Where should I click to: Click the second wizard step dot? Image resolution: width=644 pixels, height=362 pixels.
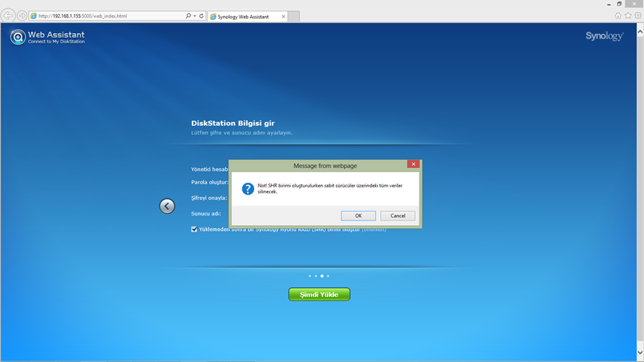[316, 276]
